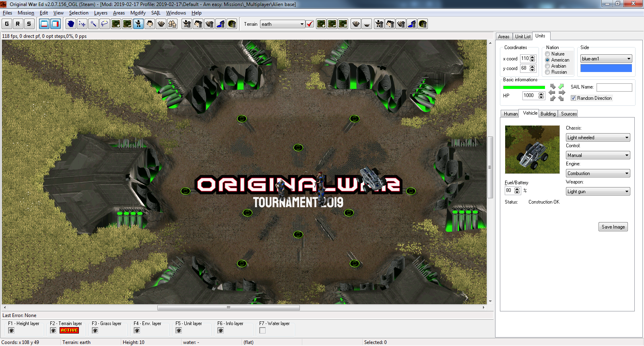Click the red ACTIVE terrain layer label
This screenshot has height=346, width=644.
click(x=69, y=330)
